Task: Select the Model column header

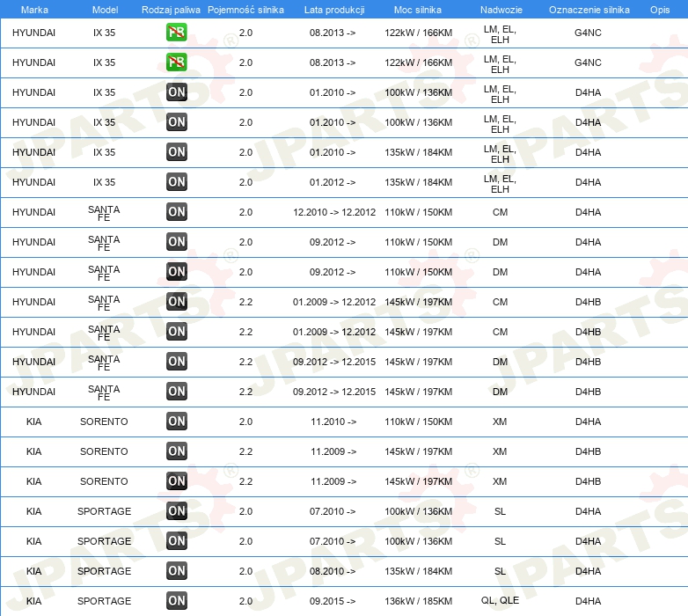Action: tap(104, 9)
